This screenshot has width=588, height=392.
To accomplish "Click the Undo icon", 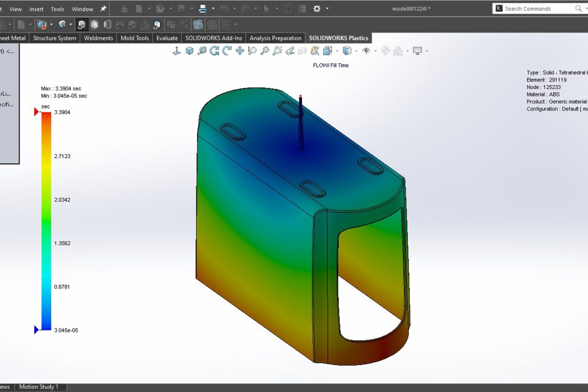I will pyautogui.click(x=225, y=9).
